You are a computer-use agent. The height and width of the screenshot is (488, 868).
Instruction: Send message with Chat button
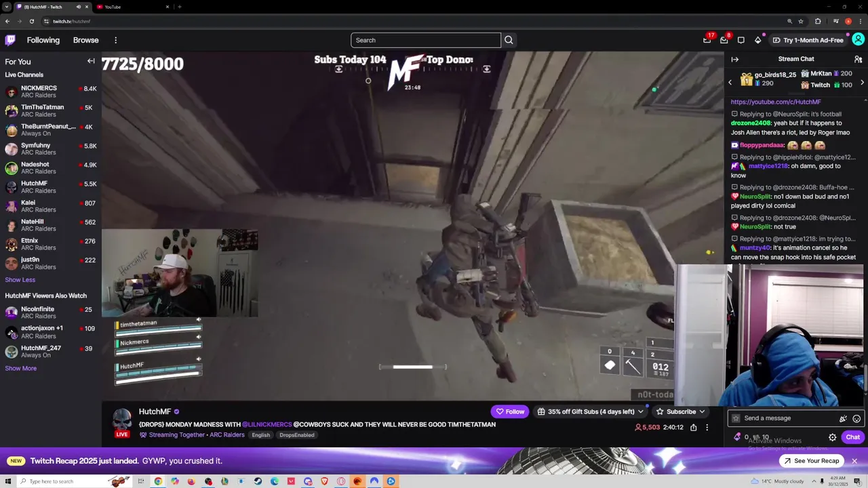(852, 437)
